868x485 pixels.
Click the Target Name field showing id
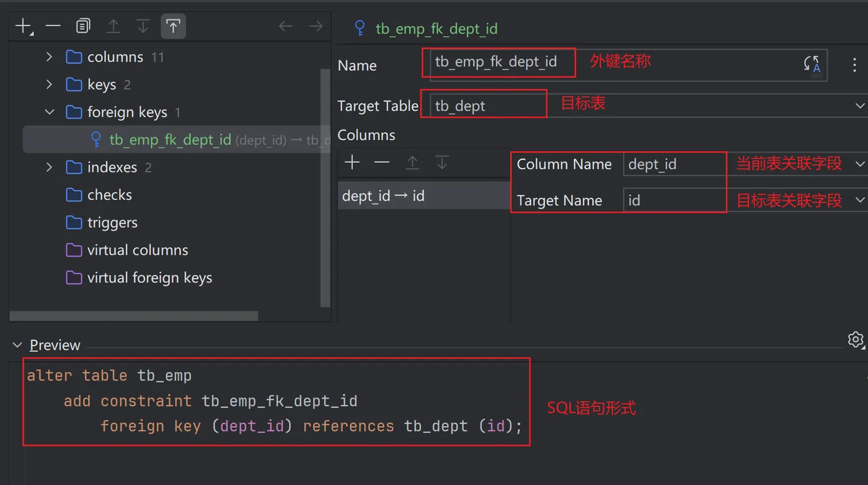click(x=745, y=200)
